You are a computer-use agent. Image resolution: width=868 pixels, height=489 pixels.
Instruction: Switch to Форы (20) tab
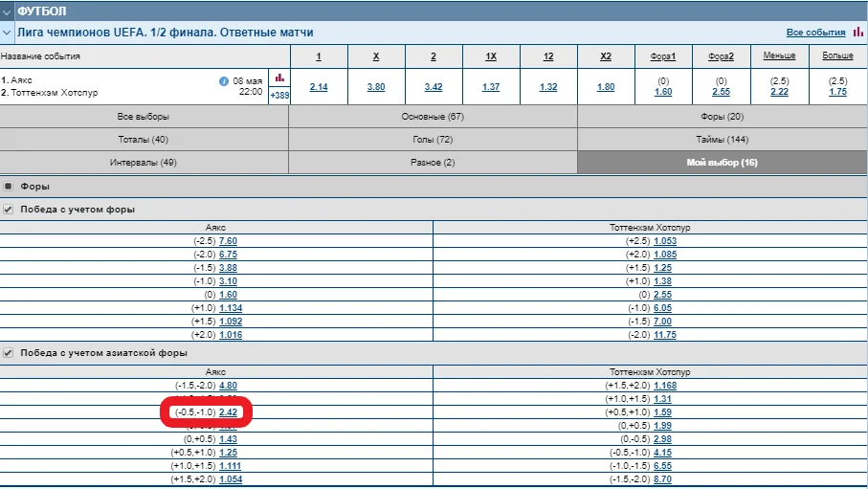(723, 117)
